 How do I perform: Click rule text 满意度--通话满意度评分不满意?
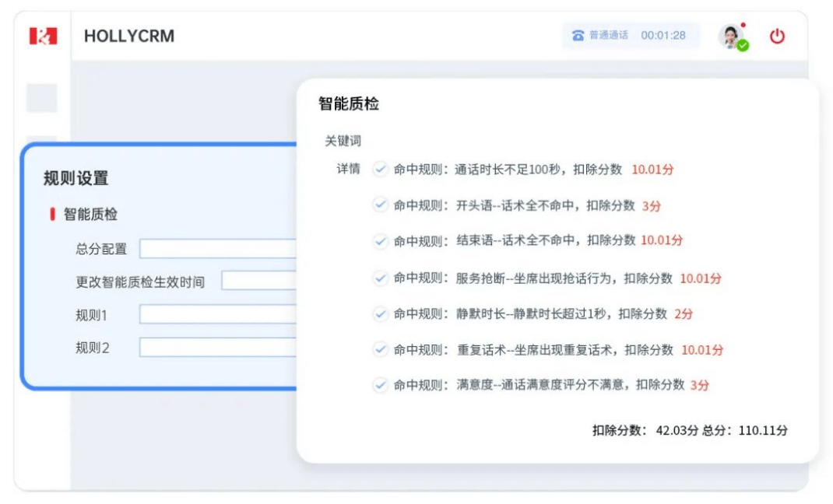pos(540,385)
